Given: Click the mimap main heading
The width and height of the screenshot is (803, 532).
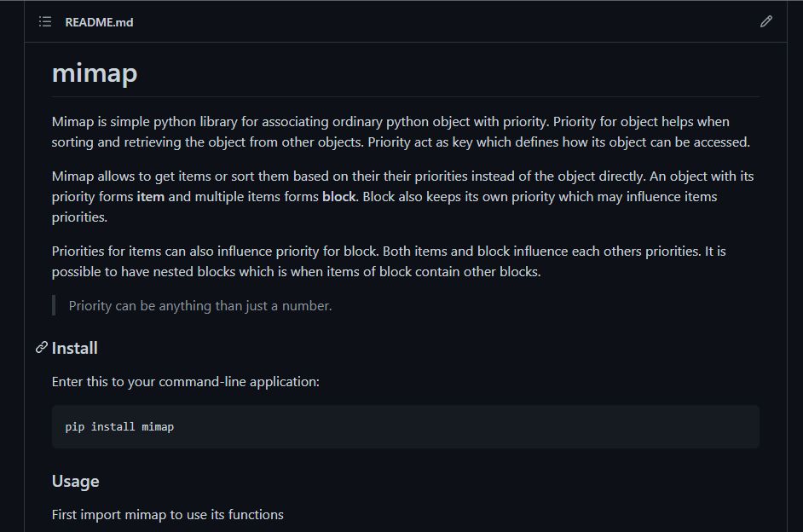Looking at the screenshot, I should coord(95,73).
